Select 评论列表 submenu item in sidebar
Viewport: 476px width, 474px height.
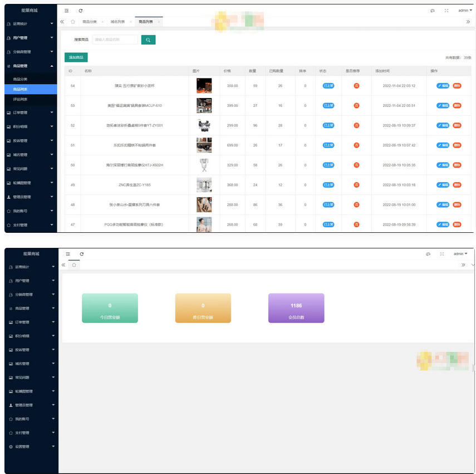[31, 99]
